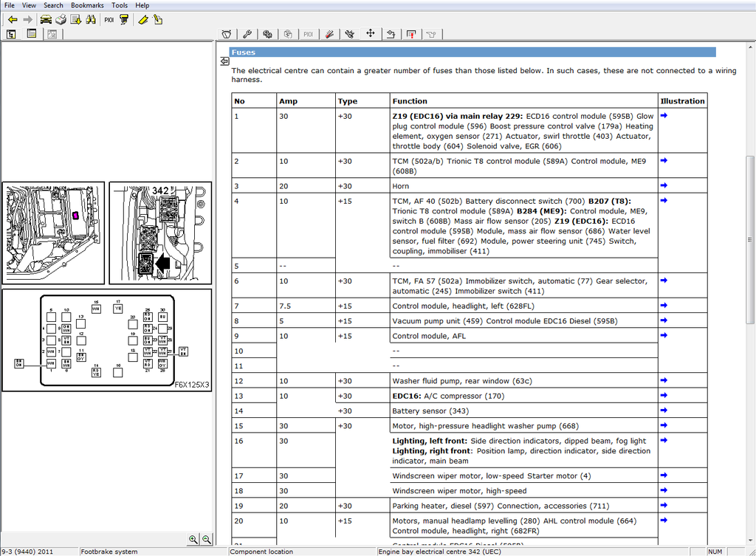Open illustration link for fuse 1
Screen dimensions: 756x556
(x=664, y=116)
